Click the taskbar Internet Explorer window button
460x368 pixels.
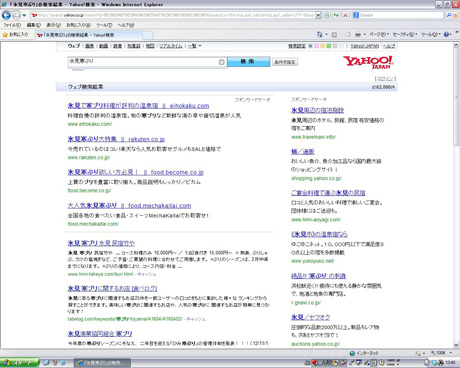pos(102,362)
